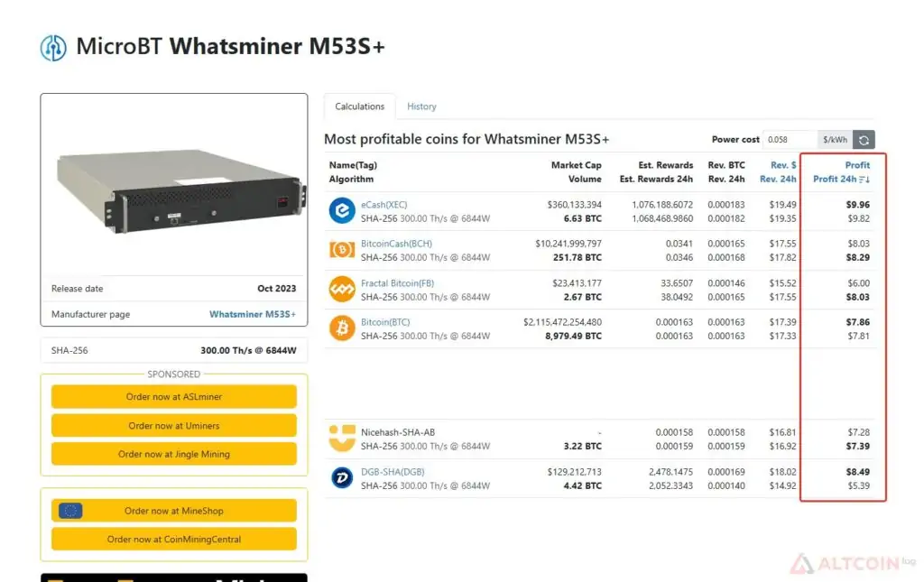
Task: Click the Bitcoin (BTC) orange coin icon
Action: pos(342,328)
